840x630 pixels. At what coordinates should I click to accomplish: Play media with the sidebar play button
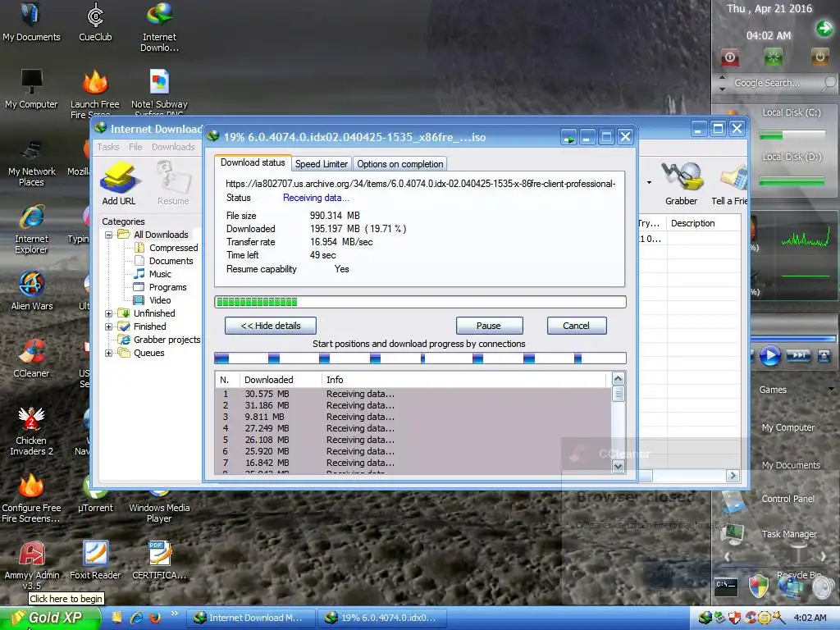[x=769, y=356]
